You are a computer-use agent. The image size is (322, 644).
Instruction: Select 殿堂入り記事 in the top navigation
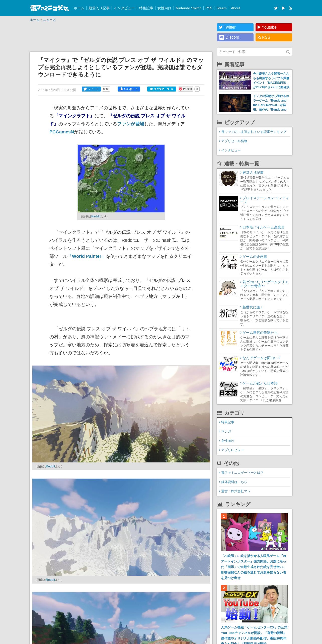[99, 8]
